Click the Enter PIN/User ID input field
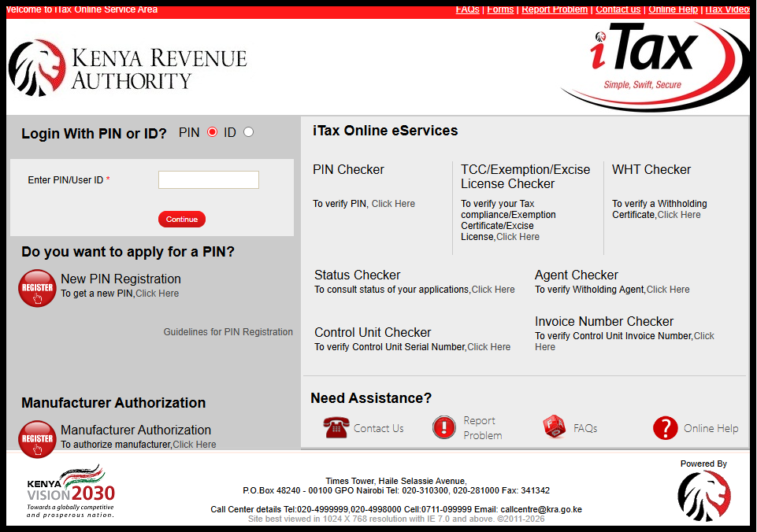 pos(208,179)
